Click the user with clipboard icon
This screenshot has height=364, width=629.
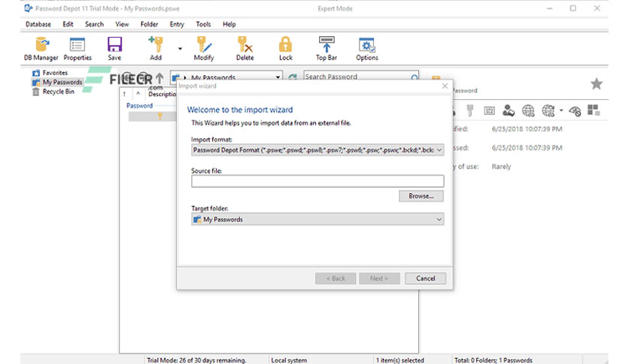pyautogui.click(x=509, y=111)
